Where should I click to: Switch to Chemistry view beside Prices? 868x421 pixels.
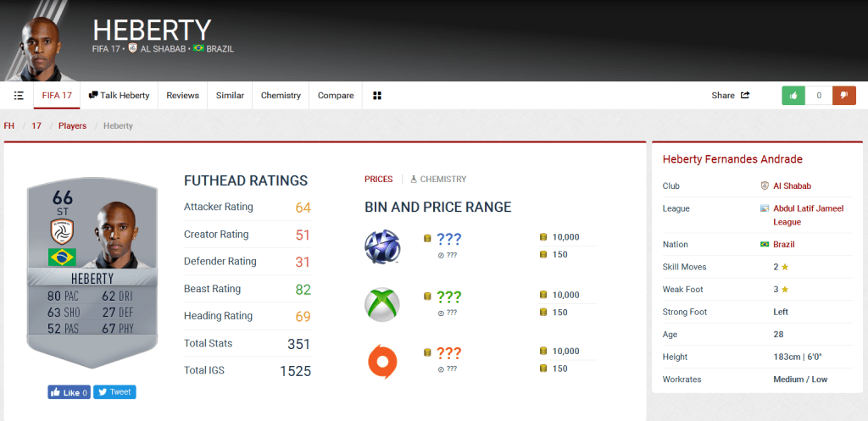pyautogui.click(x=438, y=180)
